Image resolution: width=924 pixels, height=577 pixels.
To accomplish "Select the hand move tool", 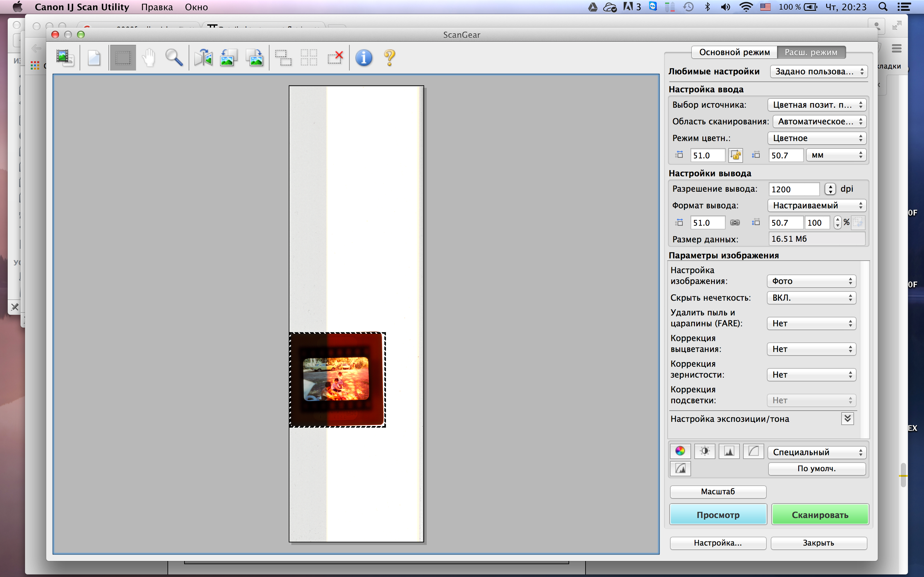I will point(148,58).
